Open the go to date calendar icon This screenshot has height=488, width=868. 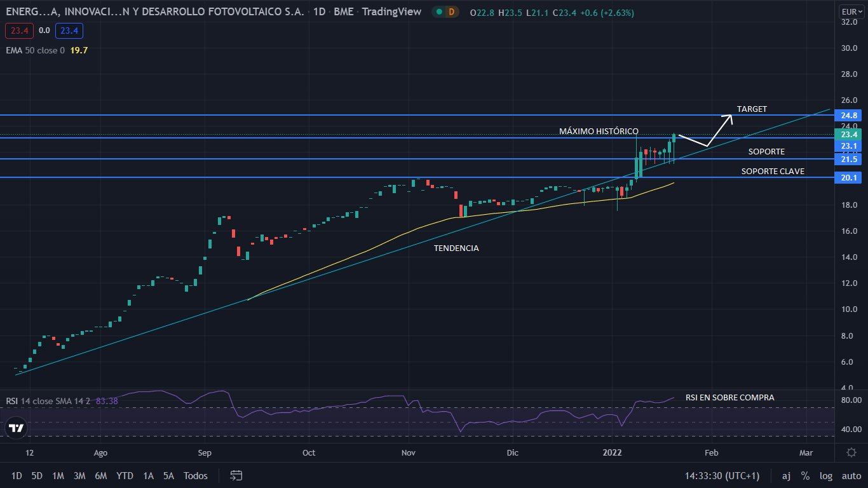coord(236,475)
